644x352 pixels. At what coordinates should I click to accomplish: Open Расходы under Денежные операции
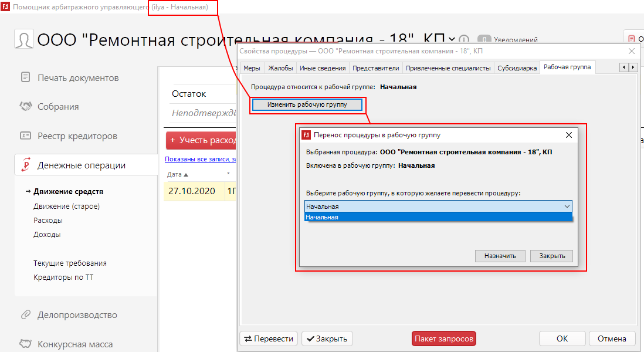click(48, 221)
